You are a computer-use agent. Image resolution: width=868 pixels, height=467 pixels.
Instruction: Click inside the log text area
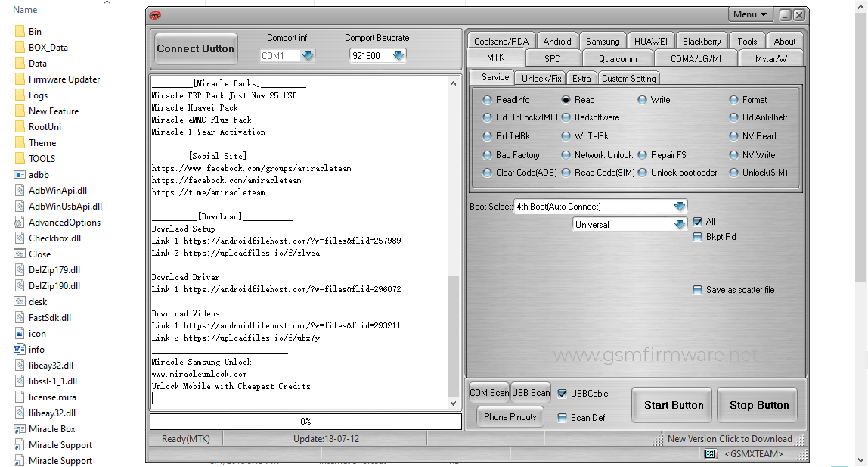pos(299,243)
